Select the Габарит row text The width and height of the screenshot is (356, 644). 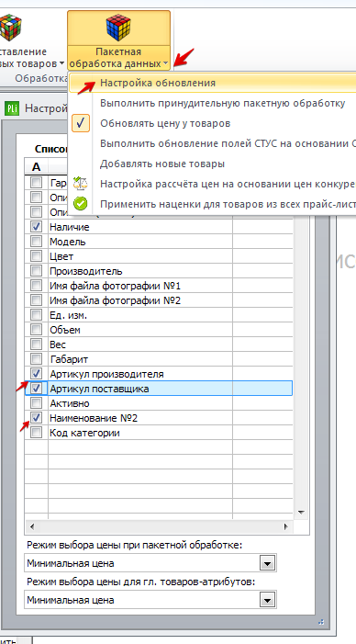tap(69, 359)
